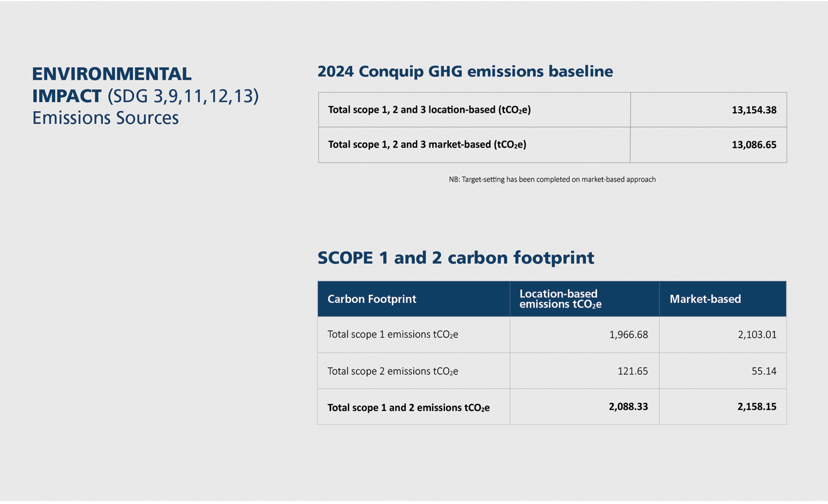
Task: Click the Location-based emissions tCO₂e column header
Action: click(560, 299)
